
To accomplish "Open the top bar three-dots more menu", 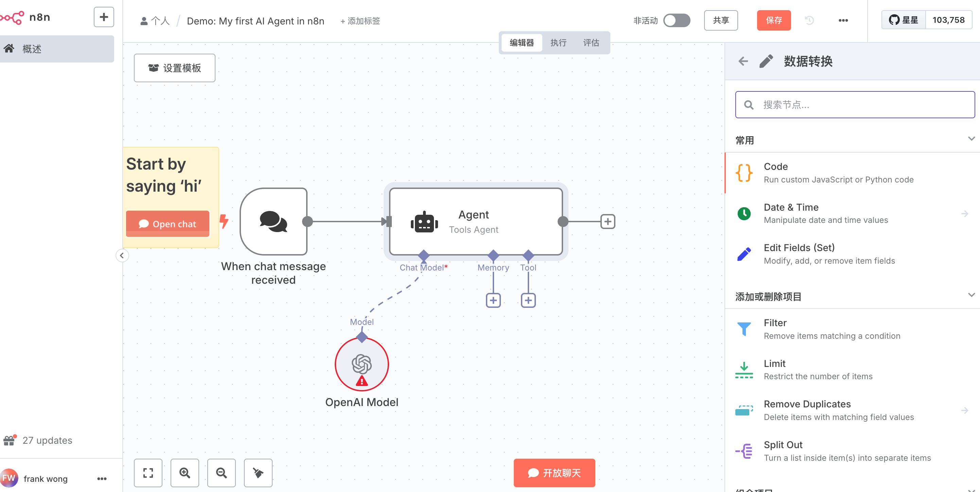I will coord(843,20).
